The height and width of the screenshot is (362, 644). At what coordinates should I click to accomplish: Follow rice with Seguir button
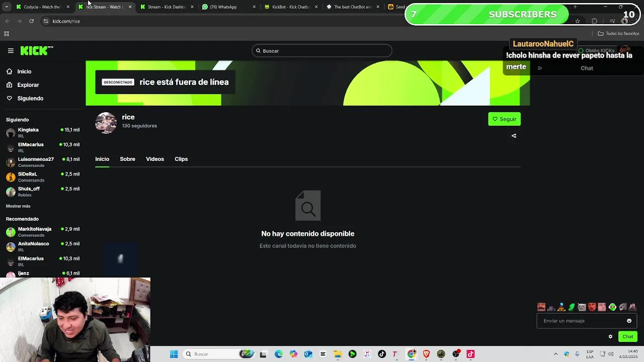[x=504, y=119]
